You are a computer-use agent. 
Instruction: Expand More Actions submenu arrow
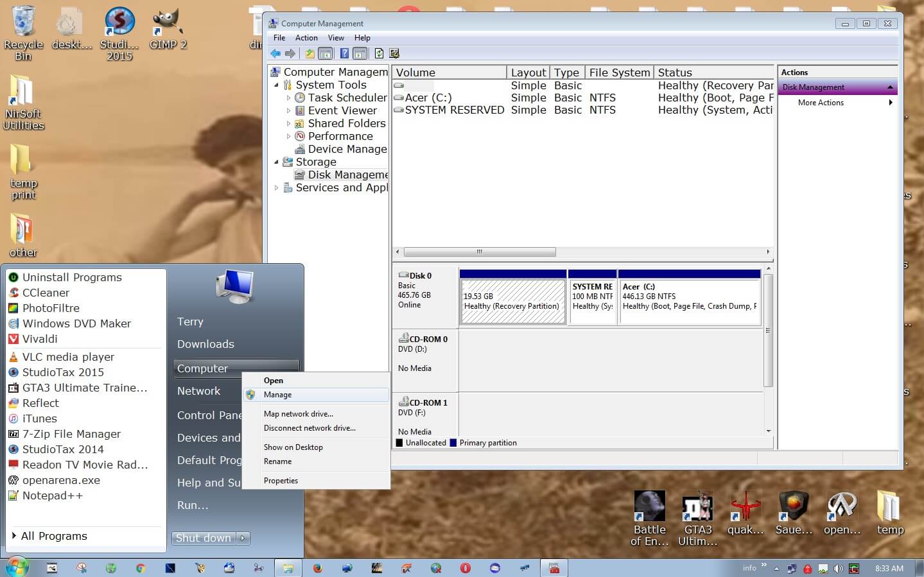[891, 103]
